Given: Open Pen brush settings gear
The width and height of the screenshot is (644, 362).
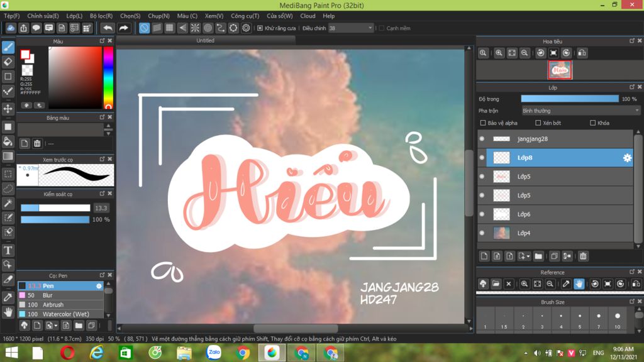Looking at the screenshot, I should pyautogui.click(x=99, y=286).
